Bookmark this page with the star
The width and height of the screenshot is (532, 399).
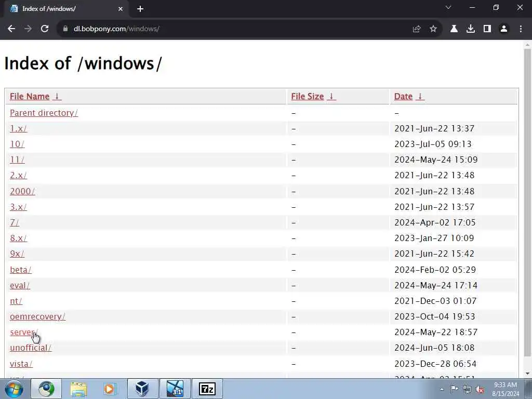(433, 29)
